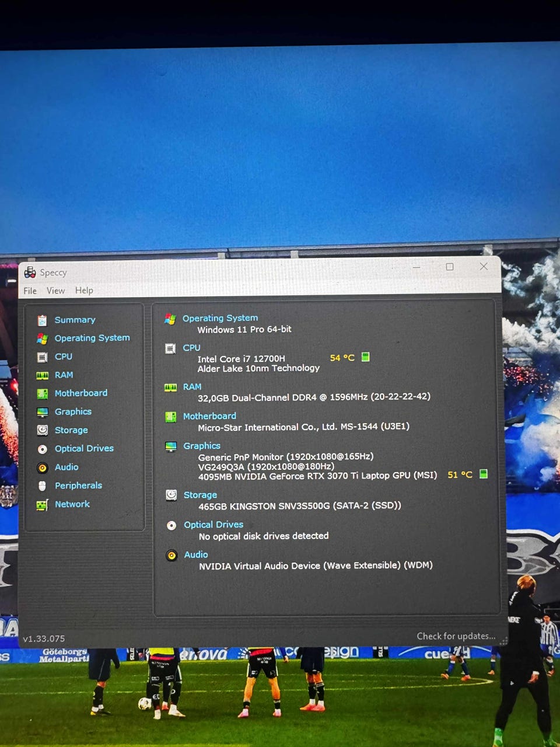Click the green GPU temperature indicator icon
Image resolution: width=560 pixels, height=747 pixels.
(x=483, y=474)
